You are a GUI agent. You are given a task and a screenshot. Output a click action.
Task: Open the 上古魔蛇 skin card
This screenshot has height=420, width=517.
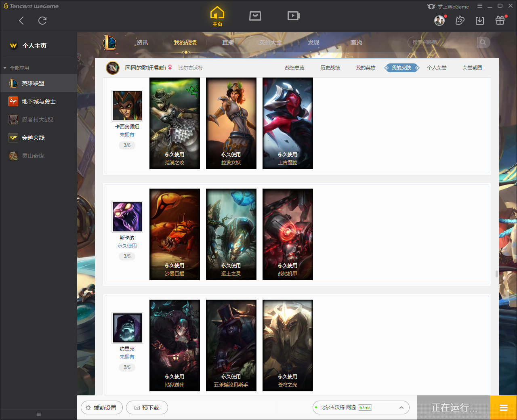[x=288, y=123]
